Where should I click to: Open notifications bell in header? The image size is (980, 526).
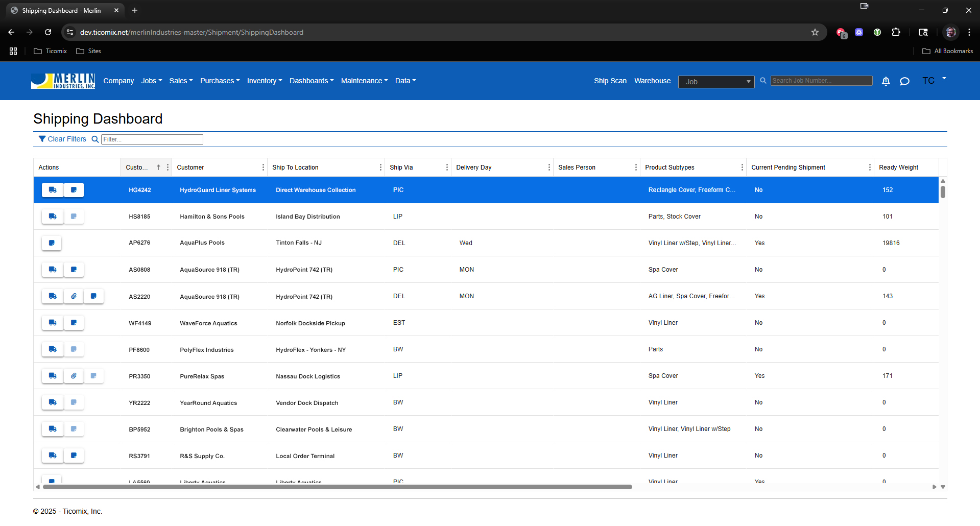pyautogui.click(x=886, y=81)
